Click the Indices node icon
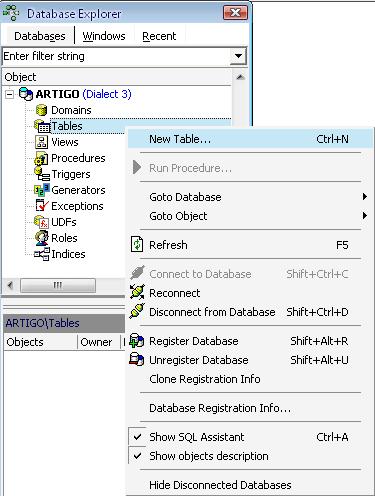The height and width of the screenshot is (496, 375). pyautogui.click(x=42, y=254)
